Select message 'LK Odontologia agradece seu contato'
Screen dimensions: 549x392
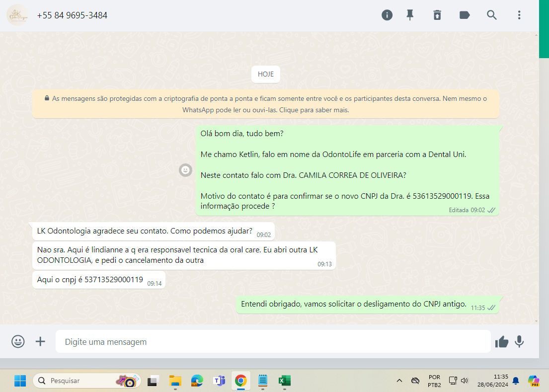(x=154, y=232)
